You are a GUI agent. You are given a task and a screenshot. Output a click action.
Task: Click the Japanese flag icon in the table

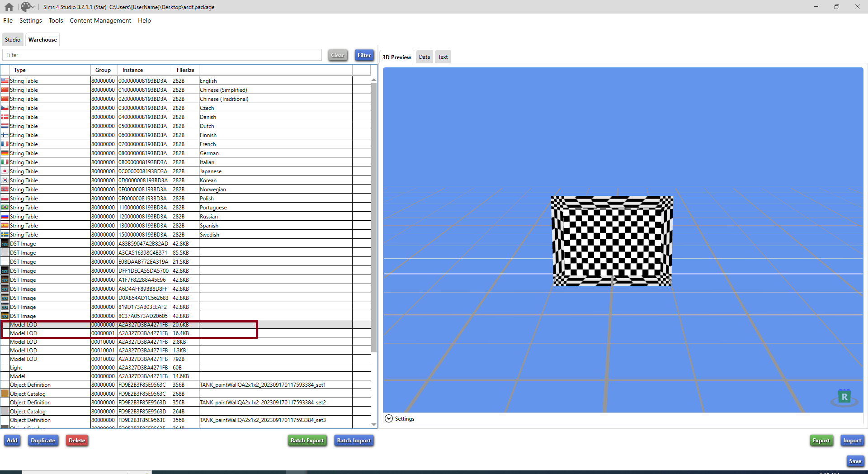(5, 171)
